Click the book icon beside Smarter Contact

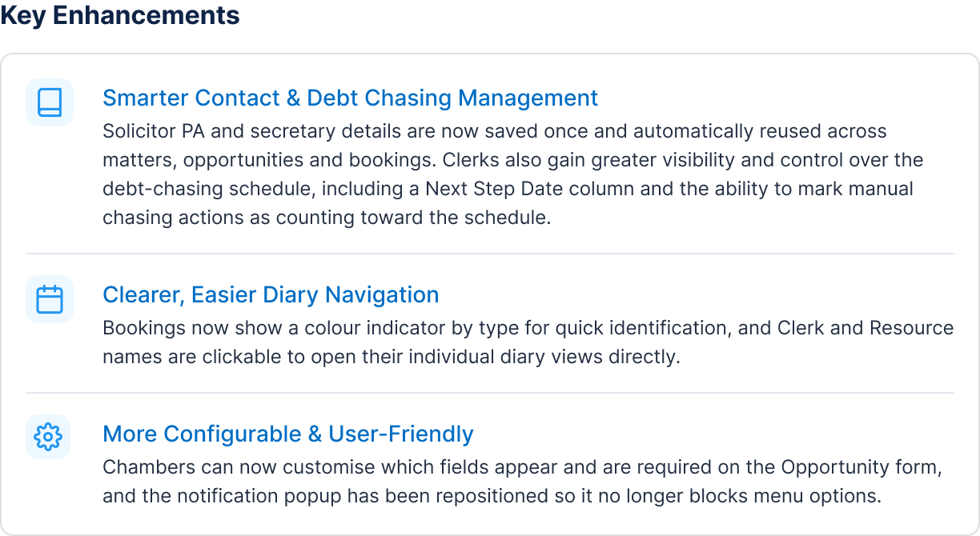[x=50, y=102]
